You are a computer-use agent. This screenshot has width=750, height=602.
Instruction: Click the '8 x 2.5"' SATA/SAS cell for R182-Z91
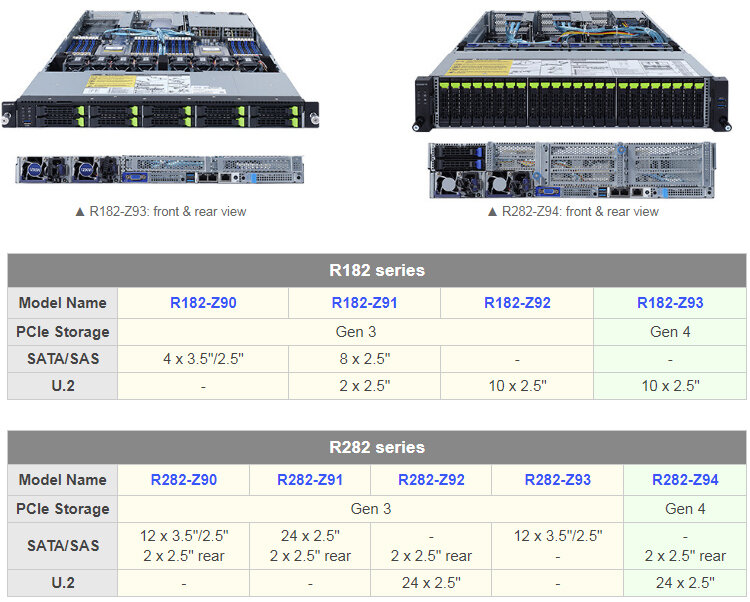tap(364, 359)
